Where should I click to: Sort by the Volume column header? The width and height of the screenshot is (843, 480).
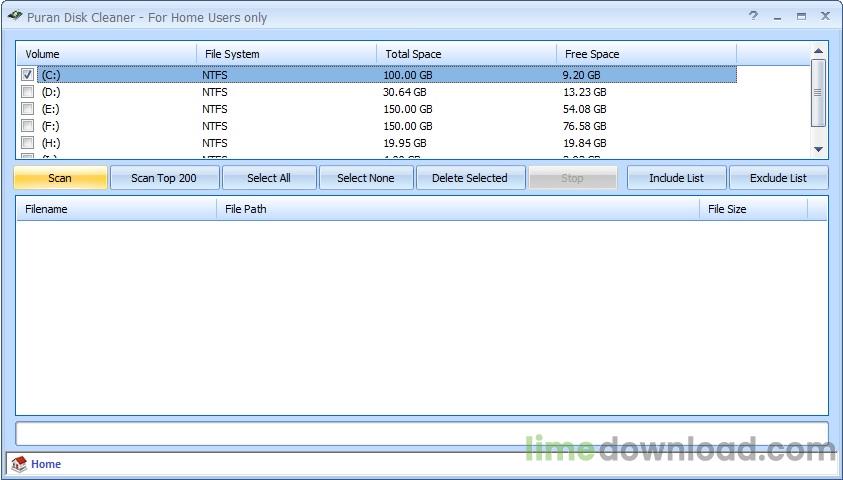click(x=106, y=54)
